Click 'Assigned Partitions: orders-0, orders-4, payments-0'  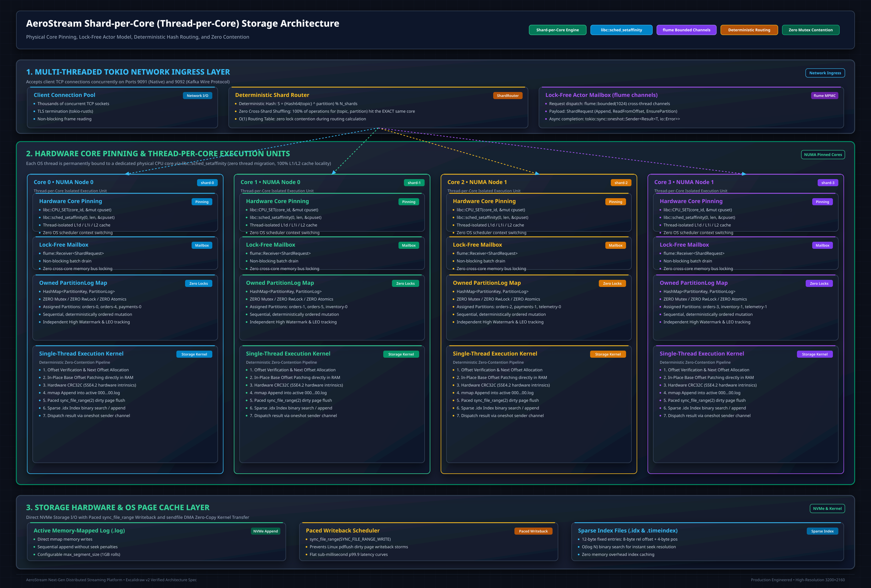click(x=92, y=307)
